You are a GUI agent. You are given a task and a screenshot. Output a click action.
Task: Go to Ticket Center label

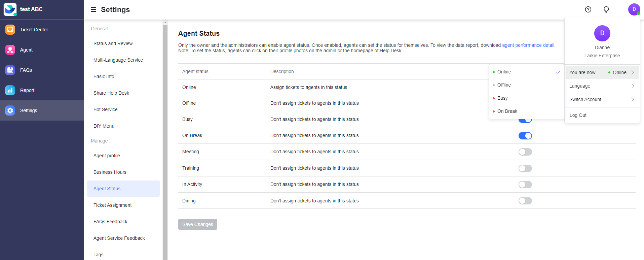(34, 30)
